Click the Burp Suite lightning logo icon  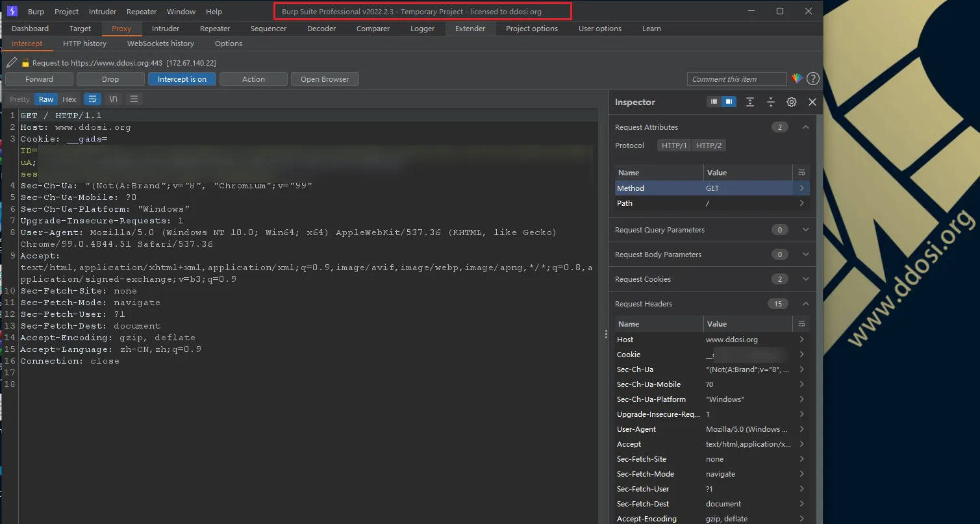click(x=12, y=11)
